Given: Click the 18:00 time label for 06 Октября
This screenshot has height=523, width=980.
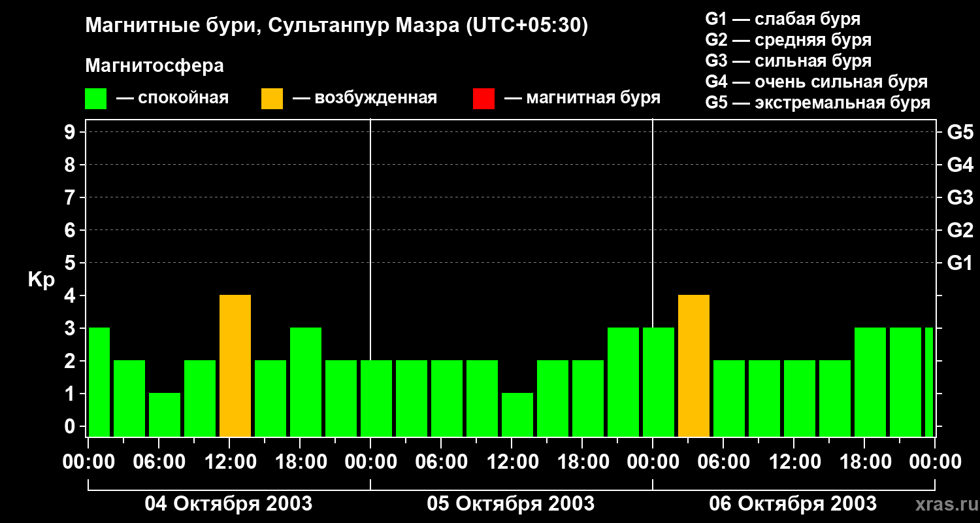Looking at the screenshot, I should click(864, 462).
